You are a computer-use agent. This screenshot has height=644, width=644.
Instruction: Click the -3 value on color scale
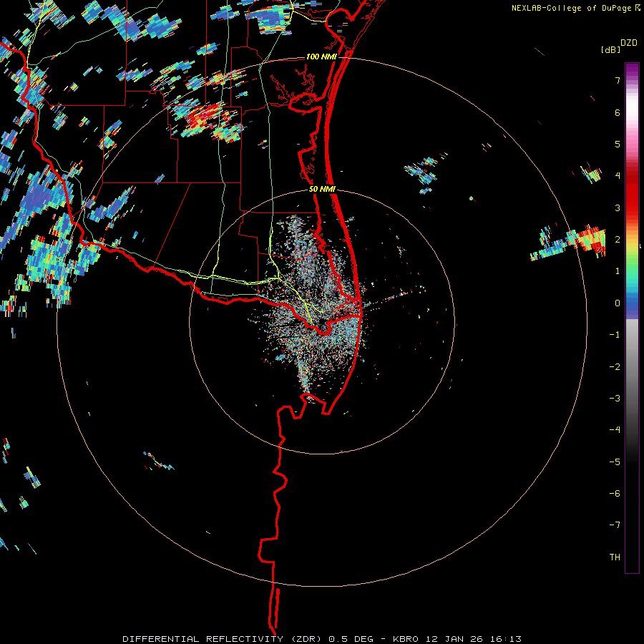(x=615, y=399)
